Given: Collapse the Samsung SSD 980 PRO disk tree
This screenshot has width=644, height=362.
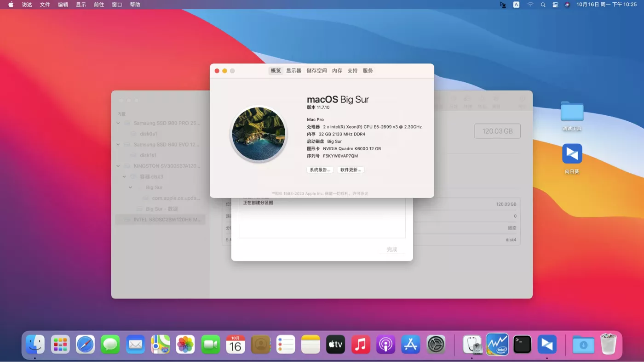Looking at the screenshot, I should [x=117, y=123].
